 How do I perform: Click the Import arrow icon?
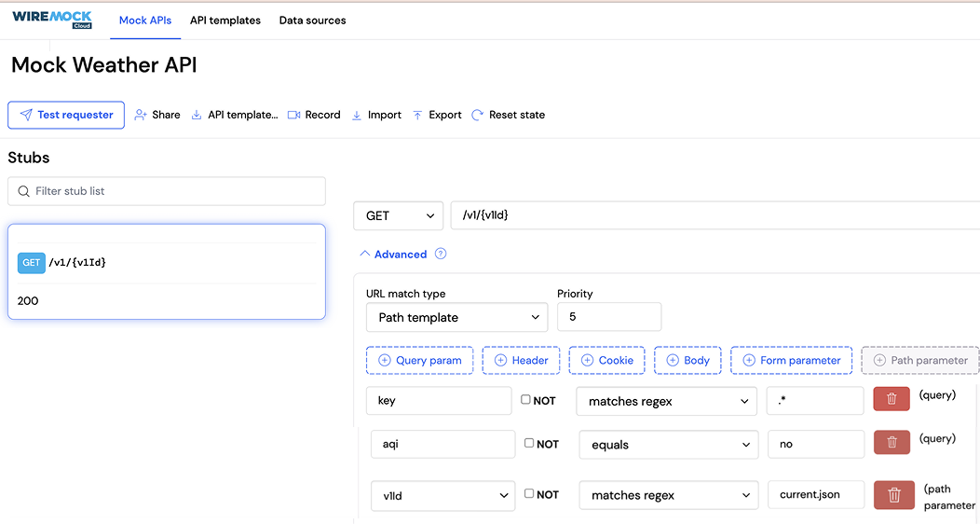[356, 115]
